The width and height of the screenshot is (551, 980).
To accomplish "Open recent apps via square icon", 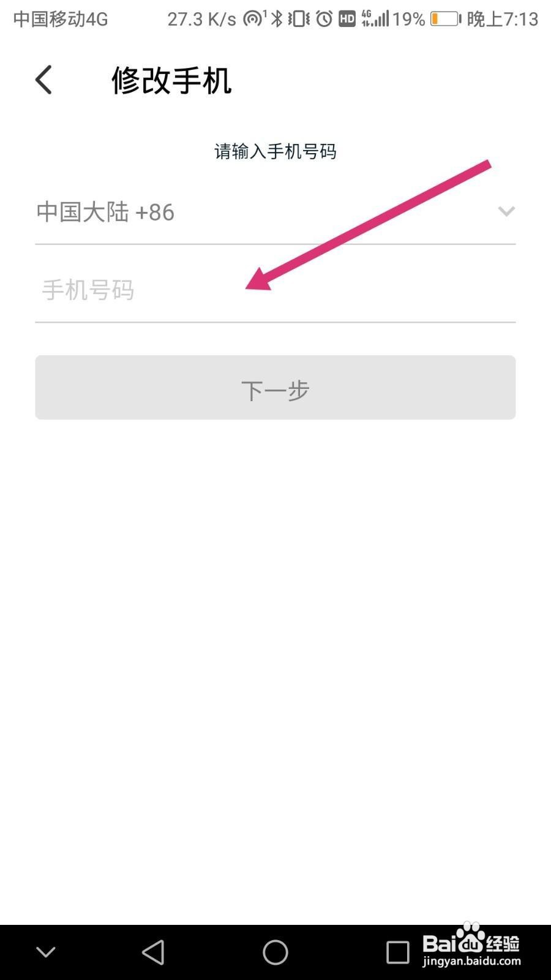I will tap(398, 952).
